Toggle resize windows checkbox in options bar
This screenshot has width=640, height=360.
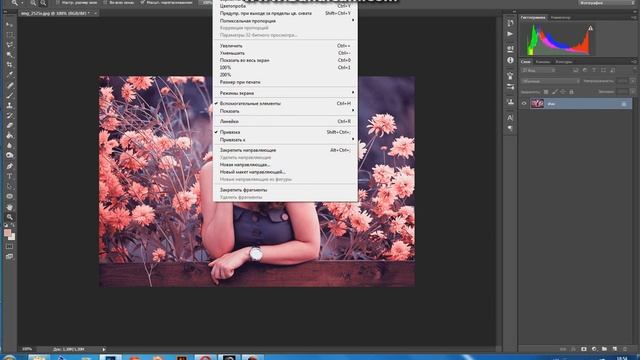point(58,2)
